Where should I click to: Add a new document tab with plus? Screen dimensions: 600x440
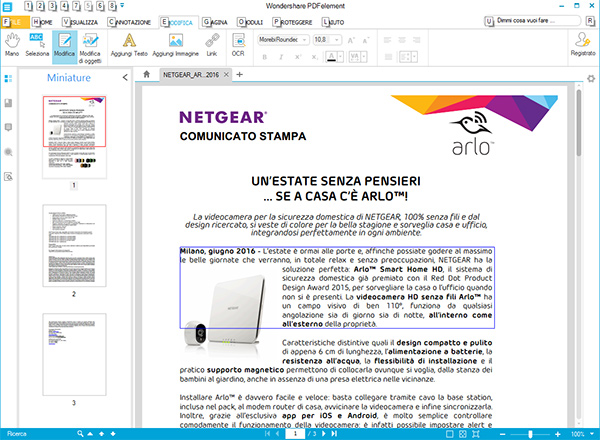(x=240, y=74)
